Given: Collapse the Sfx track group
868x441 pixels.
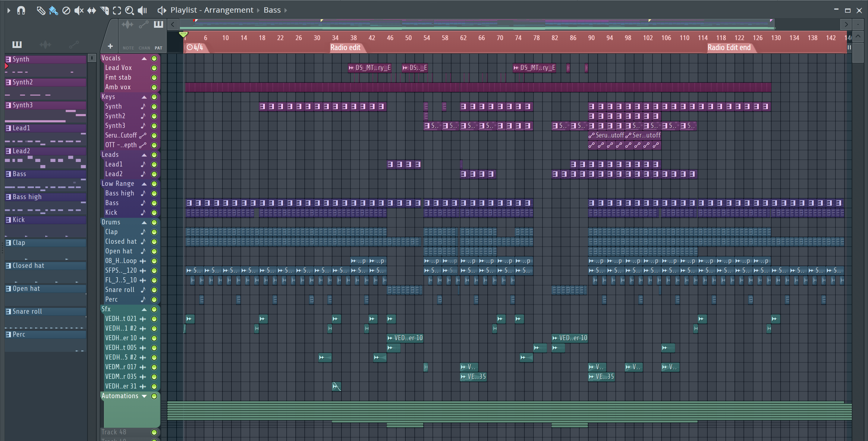Looking at the screenshot, I should [x=144, y=309].
